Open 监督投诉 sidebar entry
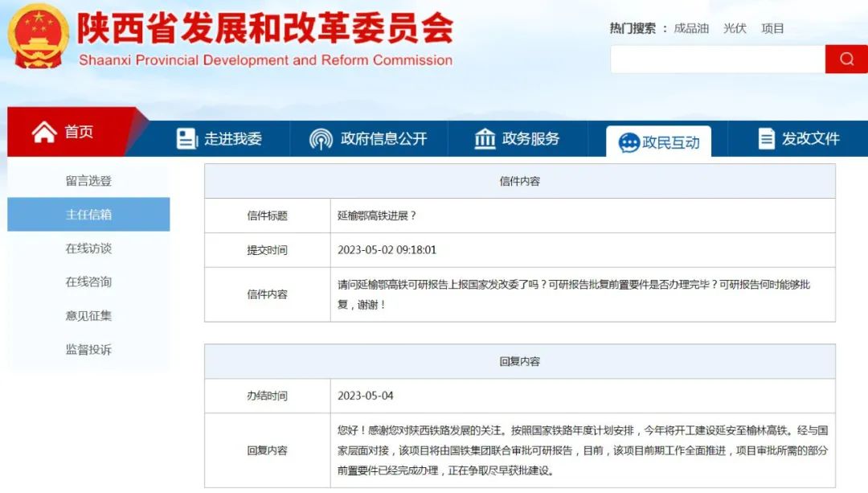This screenshot has height=493, width=868. (x=88, y=350)
